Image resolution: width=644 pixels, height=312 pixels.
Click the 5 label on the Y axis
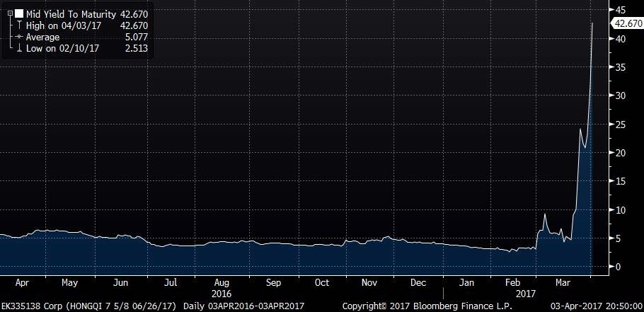[x=618, y=238]
